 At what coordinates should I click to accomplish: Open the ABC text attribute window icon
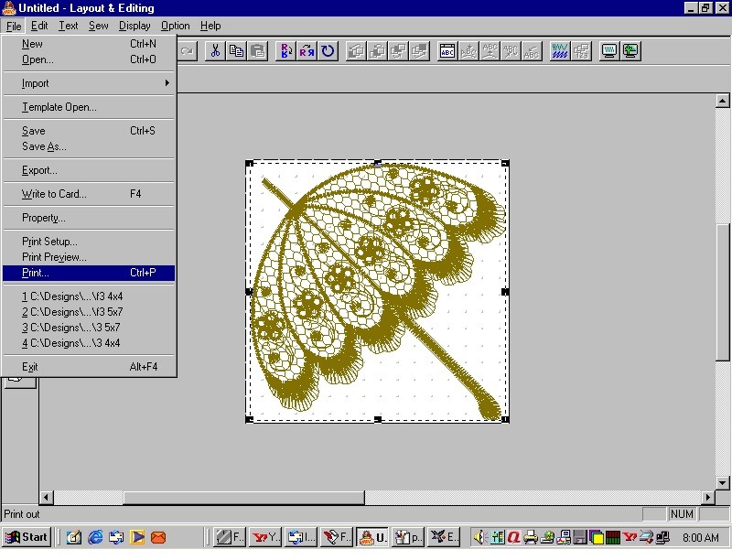click(447, 51)
